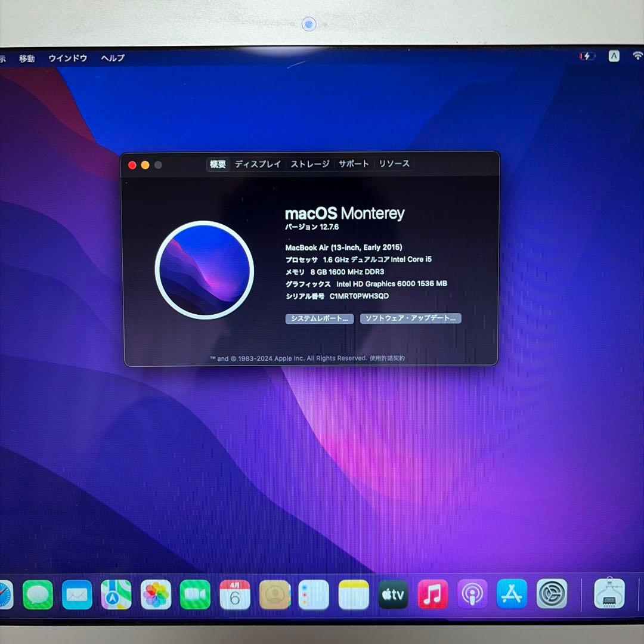Click the Wi-Fi status icon in menu bar

click(637, 56)
